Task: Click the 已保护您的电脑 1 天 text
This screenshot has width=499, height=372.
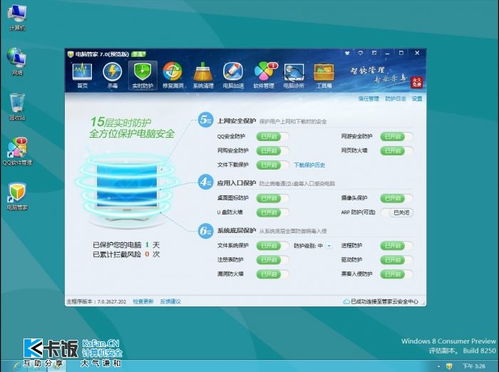Action: click(x=126, y=245)
